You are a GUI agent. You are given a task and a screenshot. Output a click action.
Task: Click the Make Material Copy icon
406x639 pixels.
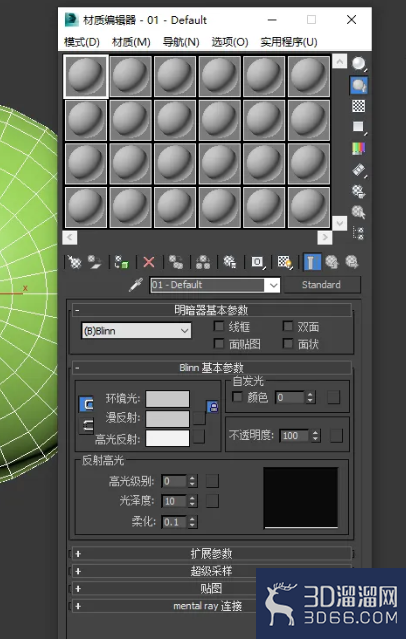pos(176,262)
